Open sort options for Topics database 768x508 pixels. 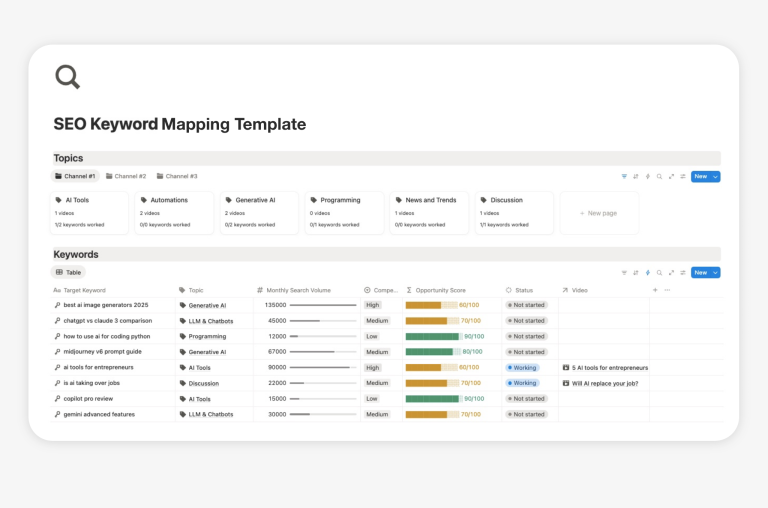[636, 176]
